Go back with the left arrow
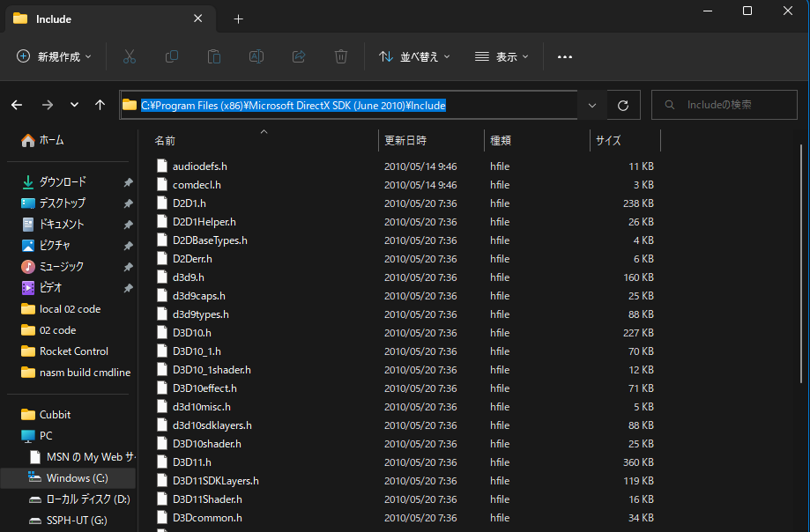This screenshot has height=532, width=810. (17, 106)
